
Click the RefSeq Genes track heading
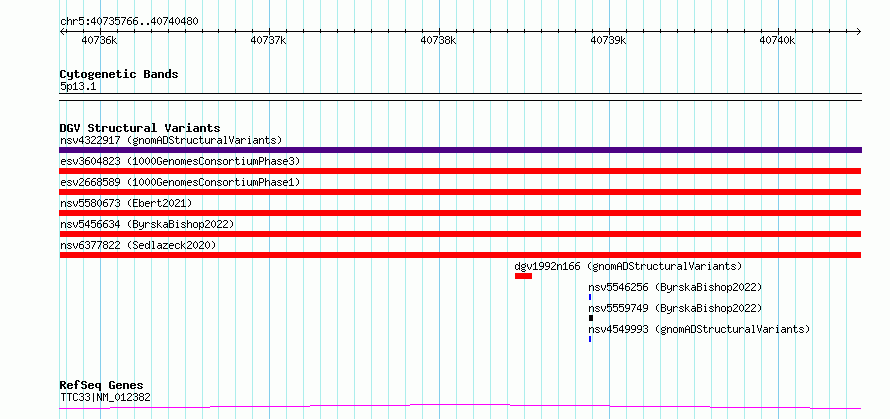101,386
